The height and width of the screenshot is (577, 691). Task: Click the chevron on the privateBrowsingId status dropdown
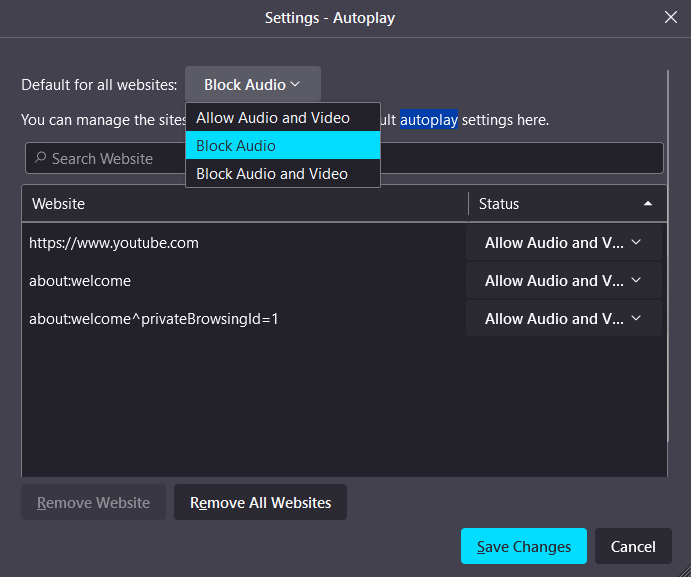click(636, 318)
